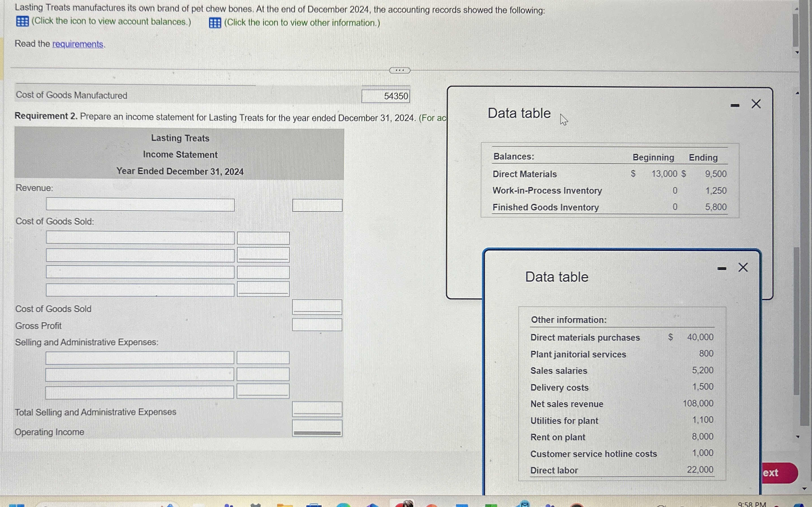Click the Gross Profit amount field
Viewport: 812px width, 507px height.
tap(317, 325)
